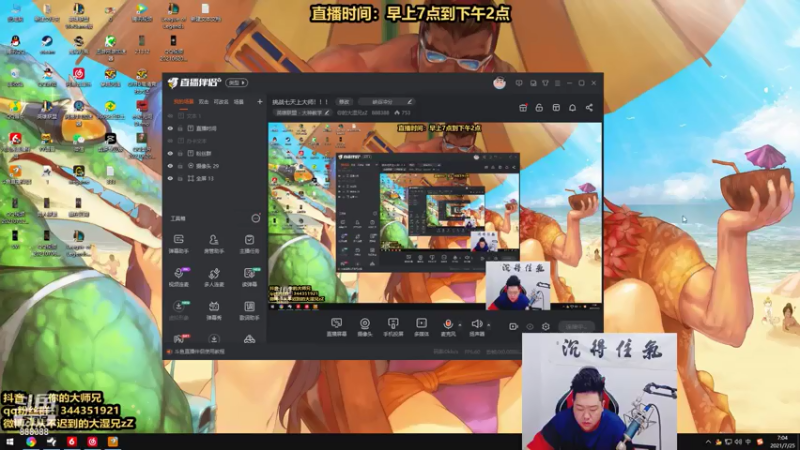Open the 歌词助手 lyrics tool
The image size is (800, 450).
pyautogui.click(x=249, y=310)
